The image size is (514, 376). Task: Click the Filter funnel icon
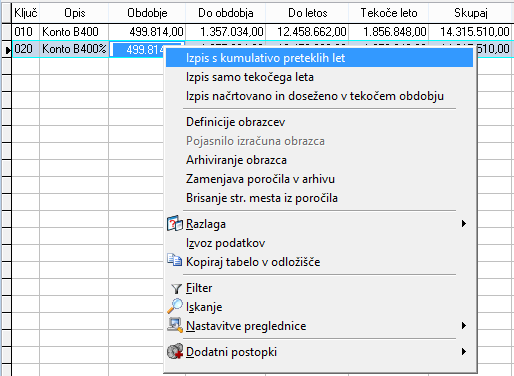click(176, 289)
